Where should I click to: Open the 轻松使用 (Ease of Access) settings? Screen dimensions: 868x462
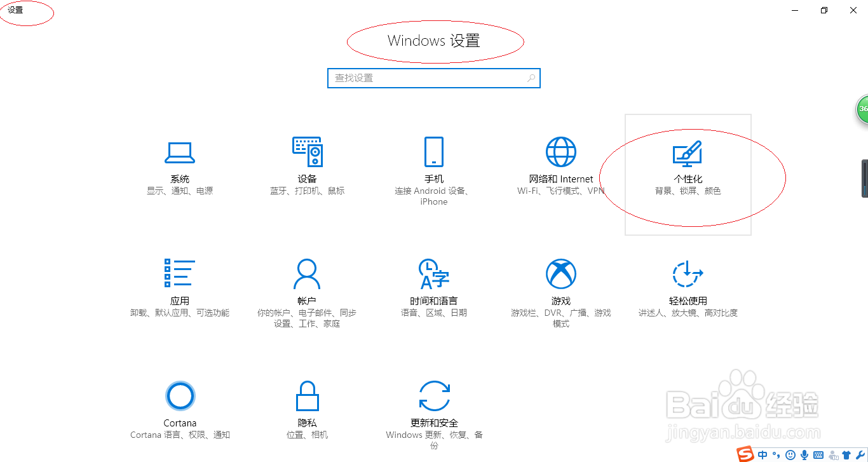click(688, 289)
